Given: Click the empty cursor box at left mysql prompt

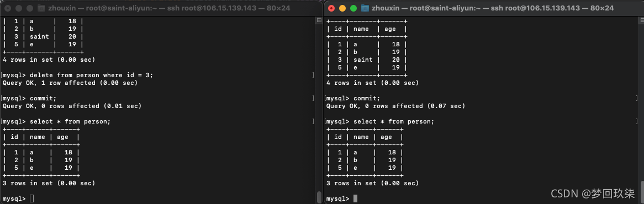Looking at the screenshot, I should pos(32,198).
